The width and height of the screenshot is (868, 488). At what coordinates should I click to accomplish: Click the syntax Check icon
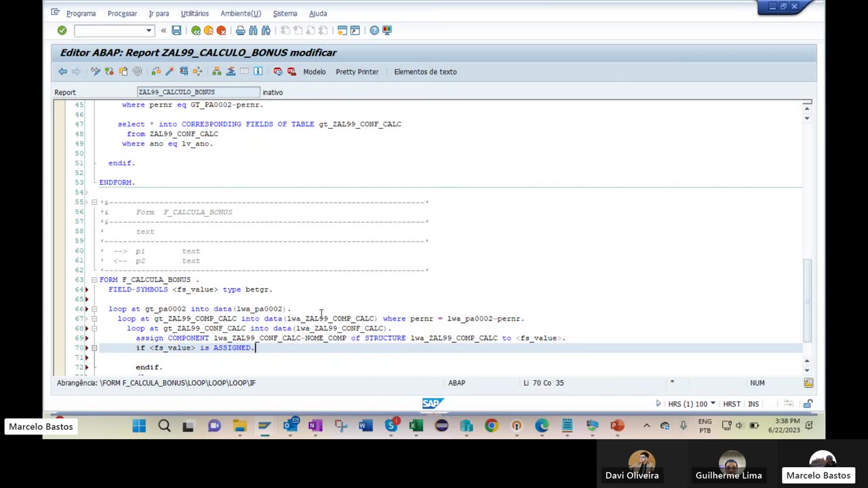[156, 72]
